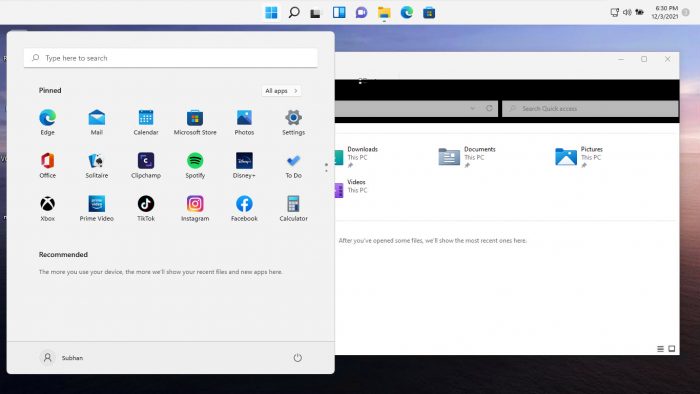Open the Calculator app
This screenshot has width=700, height=394.
point(293,208)
